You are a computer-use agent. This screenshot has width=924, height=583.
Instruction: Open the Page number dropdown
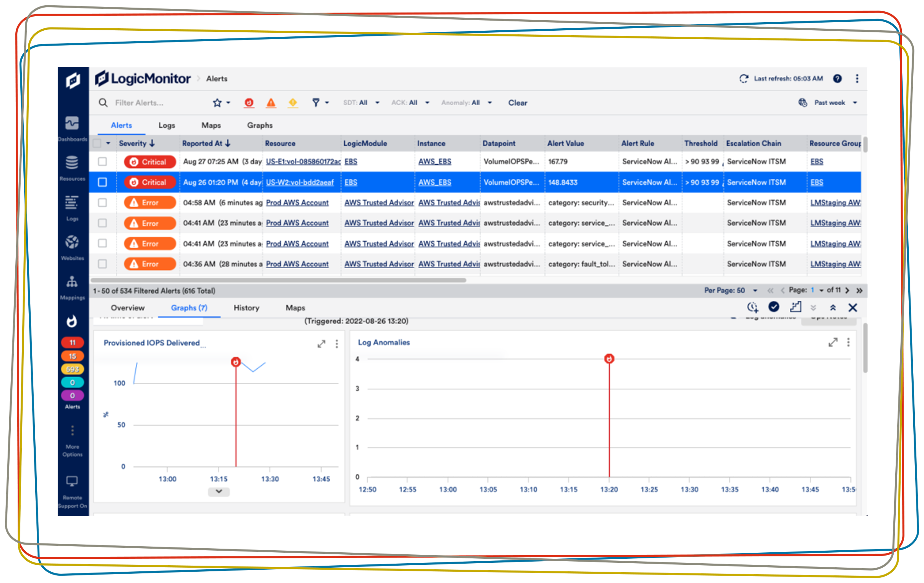[817, 290]
